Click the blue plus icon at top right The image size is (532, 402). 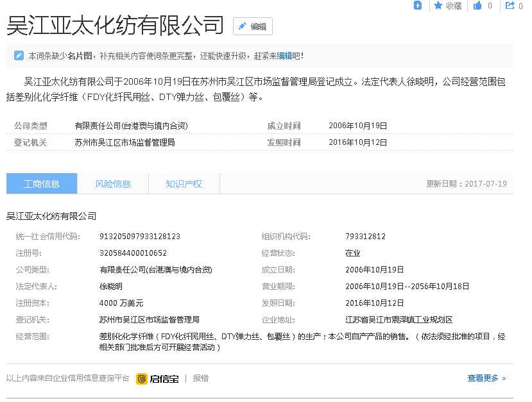pyautogui.click(x=418, y=5)
